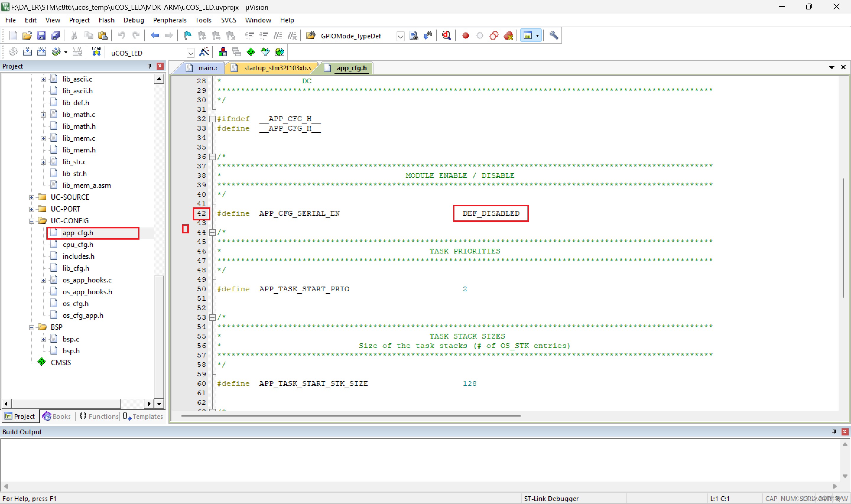The width and height of the screenshot is (851, 504).
Task: Start debug session with magnifier icon
Action: (x=446, y=35)
